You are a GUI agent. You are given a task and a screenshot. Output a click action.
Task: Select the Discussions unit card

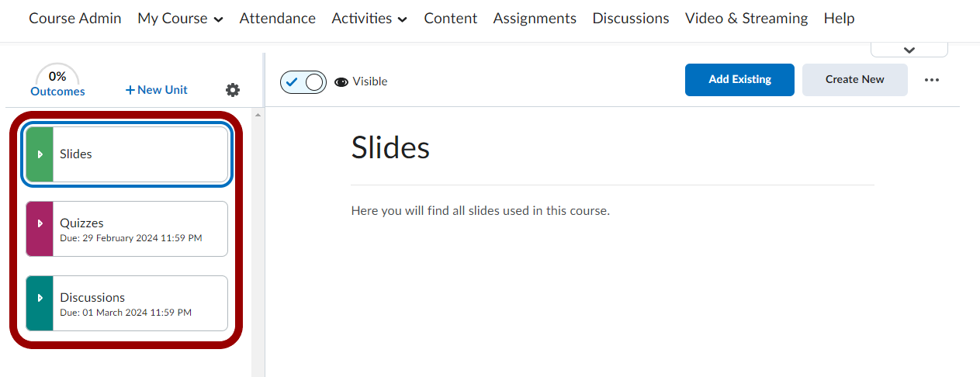click(x=140, y=303)
